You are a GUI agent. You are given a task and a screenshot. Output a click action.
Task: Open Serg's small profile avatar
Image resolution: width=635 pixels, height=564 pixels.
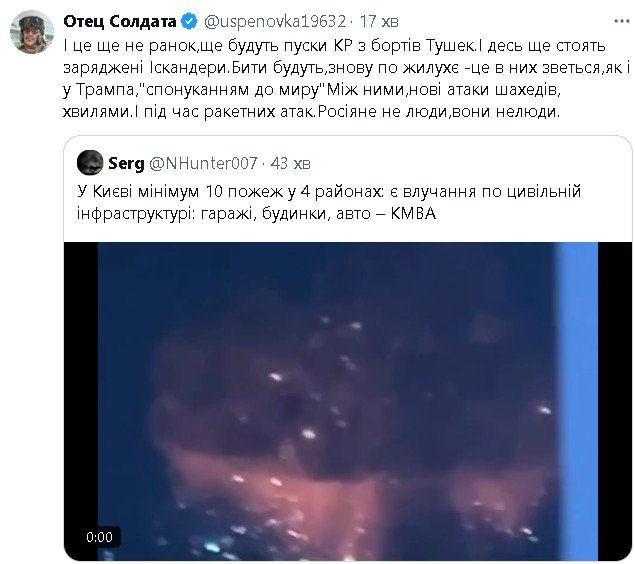pos(90,163)
